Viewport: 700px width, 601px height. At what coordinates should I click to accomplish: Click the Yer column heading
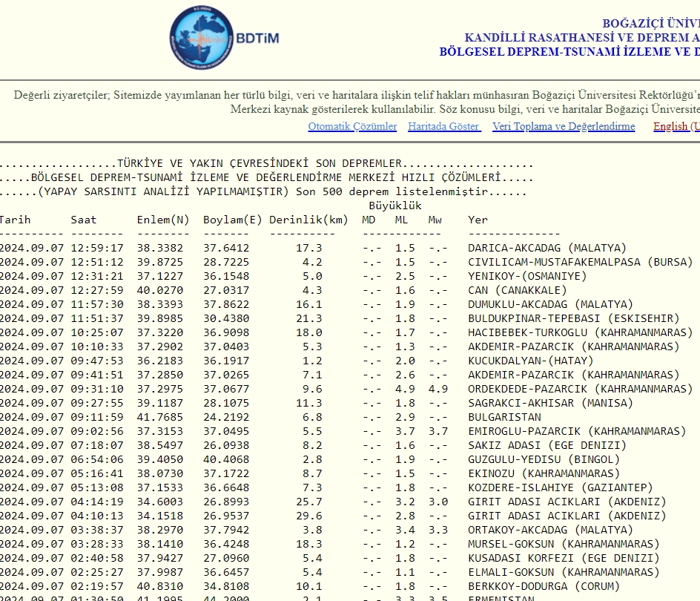[x=478, y=220]
